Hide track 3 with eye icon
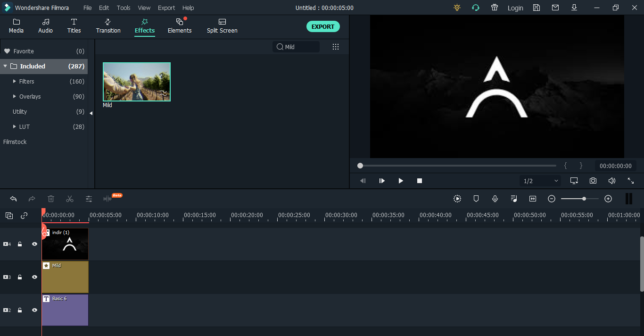 pos(34,277)
